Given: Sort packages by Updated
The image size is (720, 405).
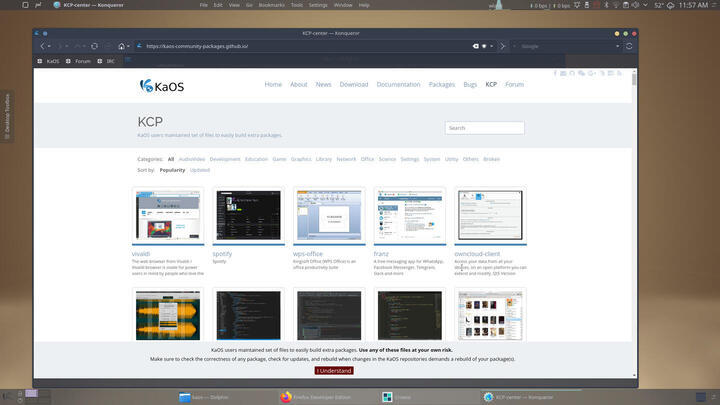Looking at the screenshot, I should coord(200,170).
